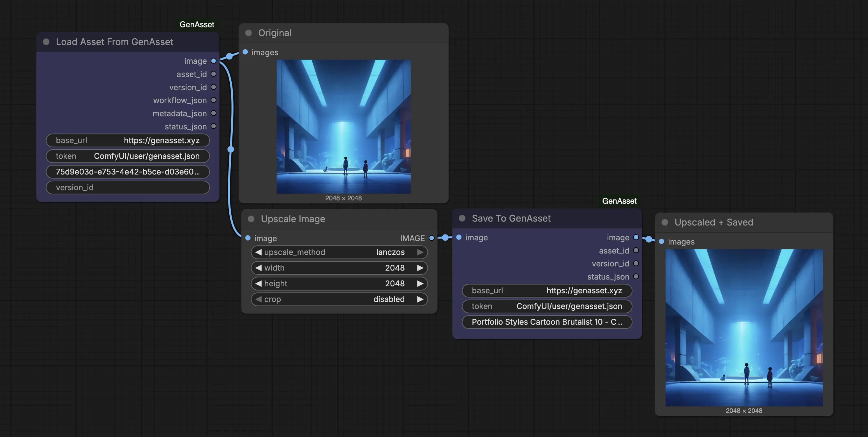Image resolution: width=868 pixels, height=437 pixels.
Task: Click the asset_id output socket on Load Asset node
Action: (x=213, y=74)
